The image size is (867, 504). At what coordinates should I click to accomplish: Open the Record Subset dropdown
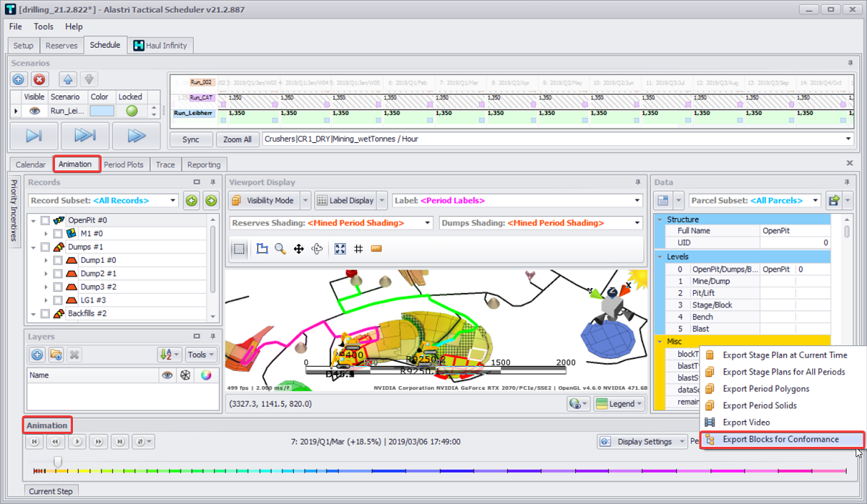coord(103,201)
